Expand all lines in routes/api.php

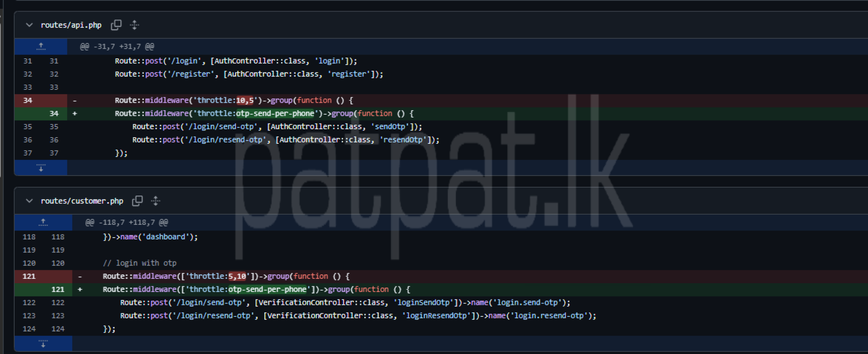tap(135, 25)
